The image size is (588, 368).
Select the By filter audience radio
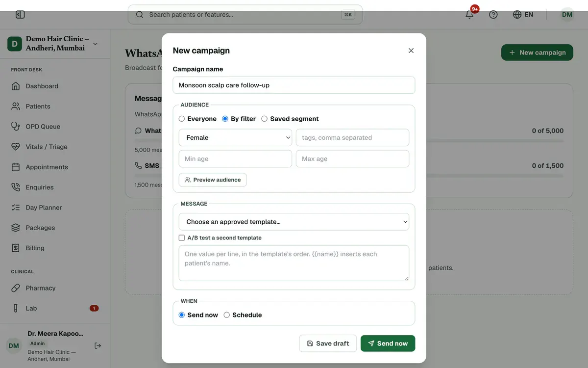pos(225,119)
